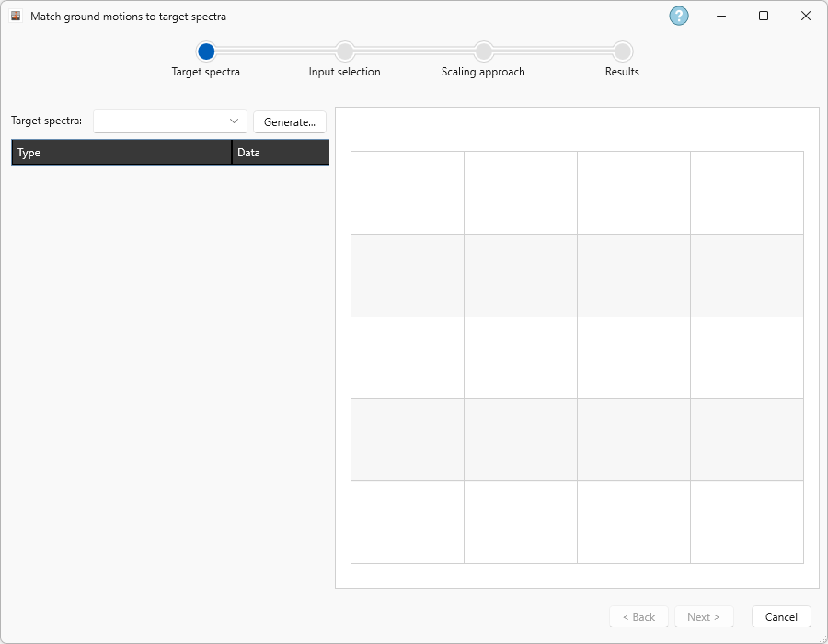Click the Type column header
Screen dimensions: 828x644
click(x=121, y=153)
